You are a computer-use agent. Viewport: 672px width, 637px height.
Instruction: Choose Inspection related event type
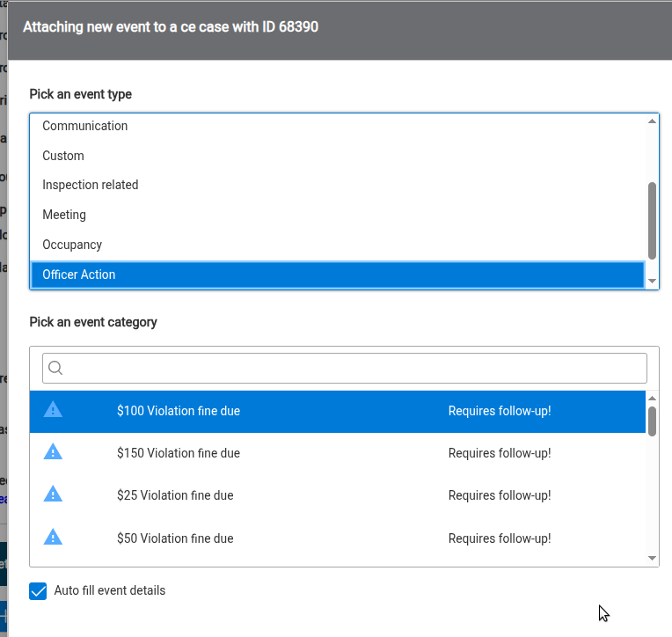click(x=337, y=185)
